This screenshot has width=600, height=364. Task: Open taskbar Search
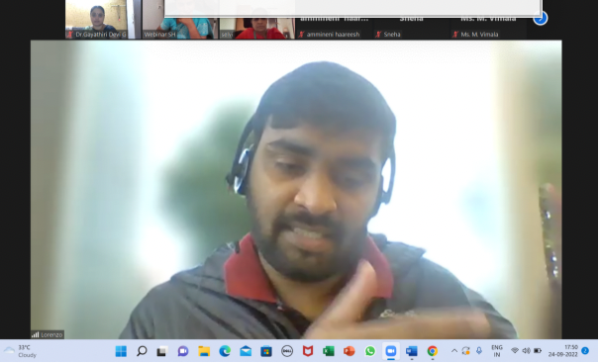coord(142,351)
